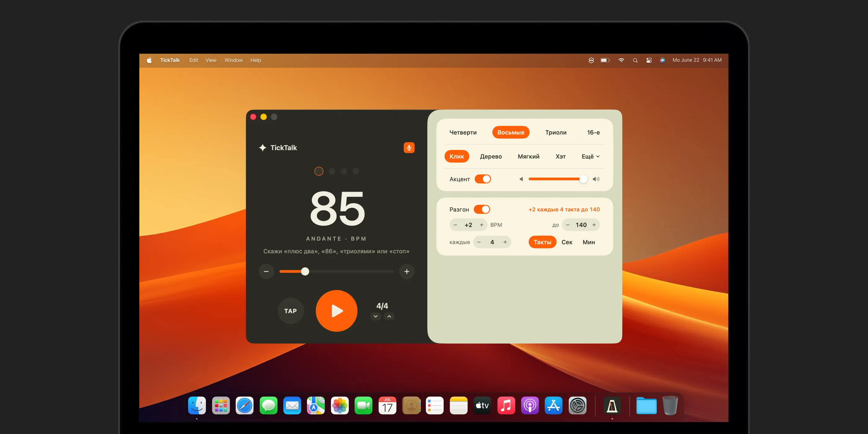Tap tempo with the TAP button
The width and height of the screenshot is (868, 434).
pyautogui.click(x=290, y=311)
